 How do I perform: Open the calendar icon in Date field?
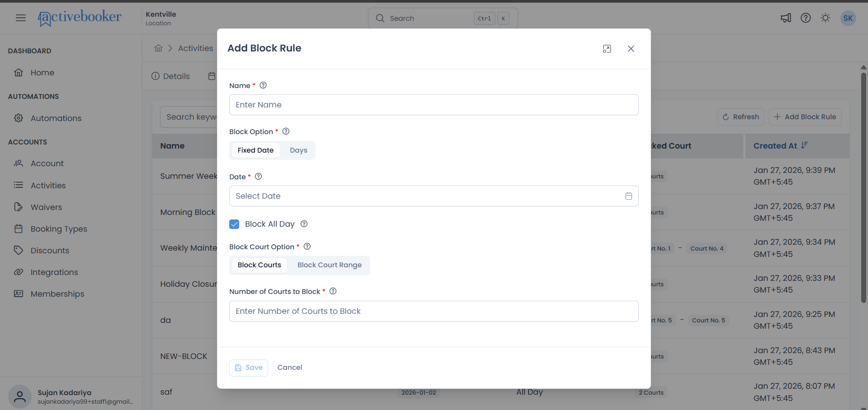coord(628,196)
